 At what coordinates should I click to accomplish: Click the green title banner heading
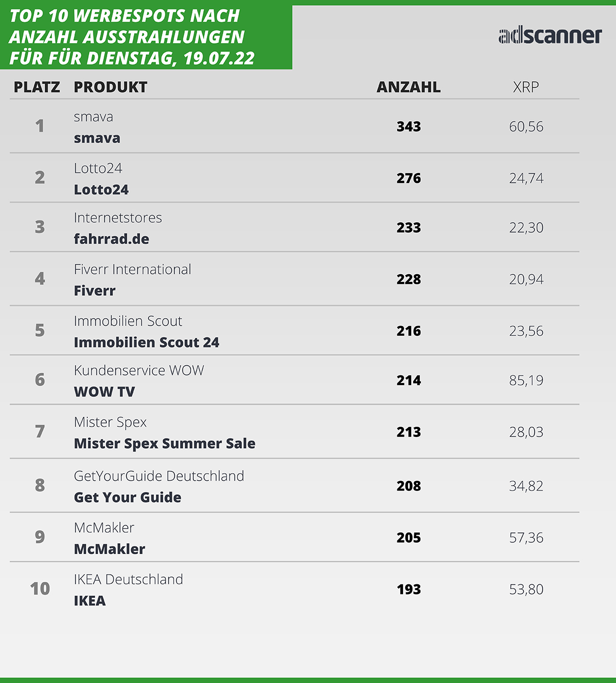coord(131,37)
